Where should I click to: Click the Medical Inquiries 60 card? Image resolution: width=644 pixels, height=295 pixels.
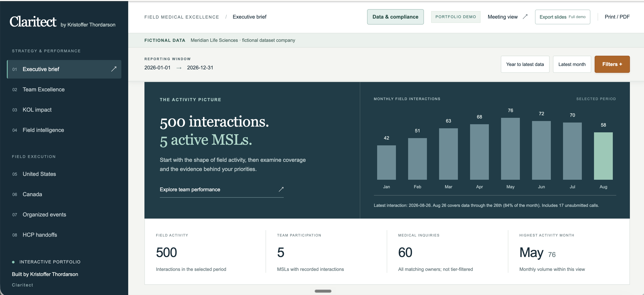(x=447, y=252)
